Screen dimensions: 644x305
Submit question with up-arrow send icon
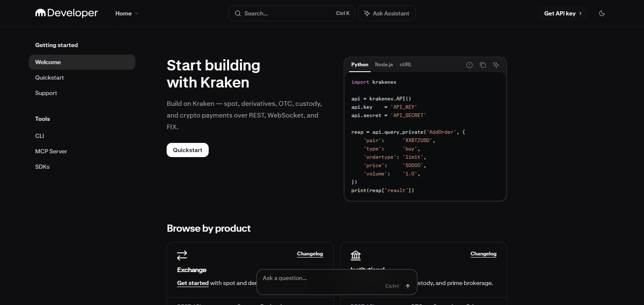408,286
